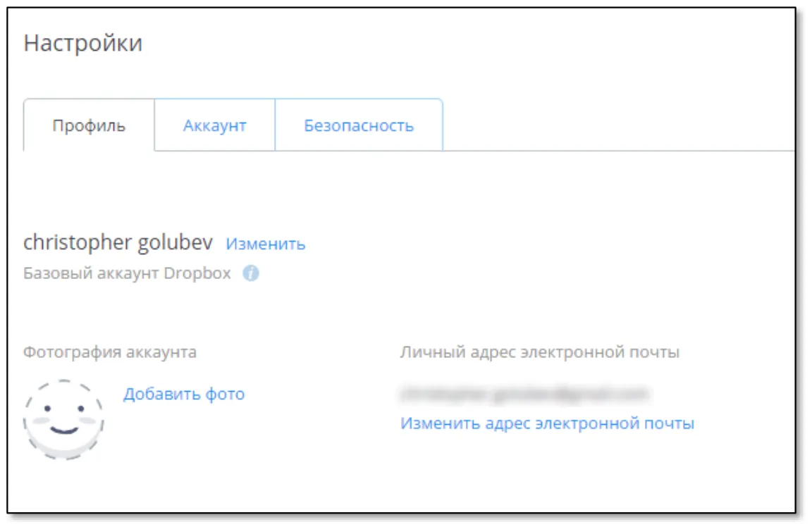Click Личный адрес электронной почты label
Image resolution: width=812 pixels, height=529 pixels.
click(x=540, y=352)
